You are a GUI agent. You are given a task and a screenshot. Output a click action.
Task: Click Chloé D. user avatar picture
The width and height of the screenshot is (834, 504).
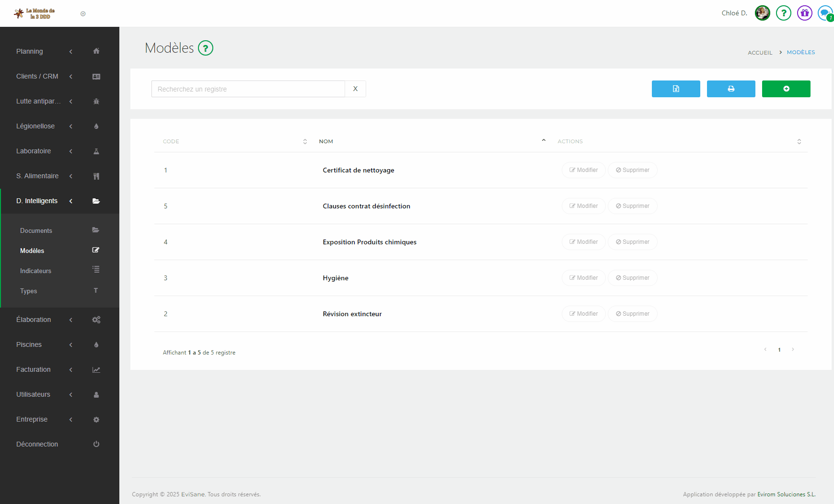tap(762, 13)
